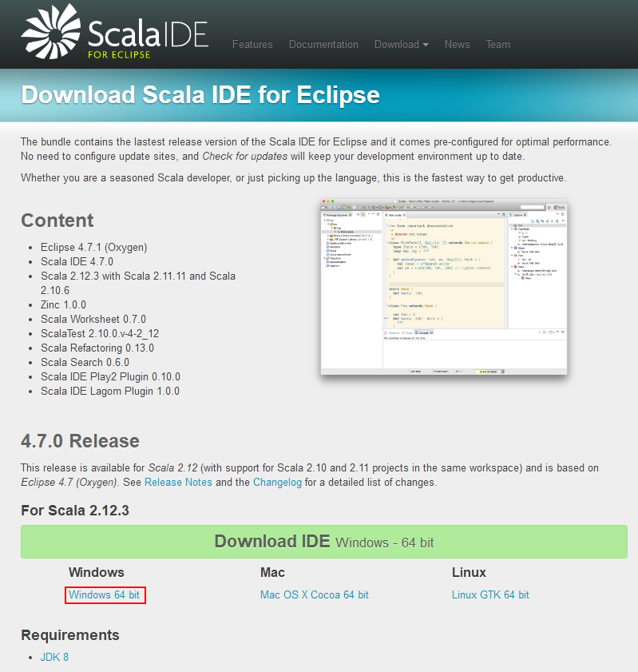Image resolution: width=638 pixels, height=672 pixels.
Task: Click the 'Scala IDE FOR ECLIPSE' logo text
Action: coord(149,38)
